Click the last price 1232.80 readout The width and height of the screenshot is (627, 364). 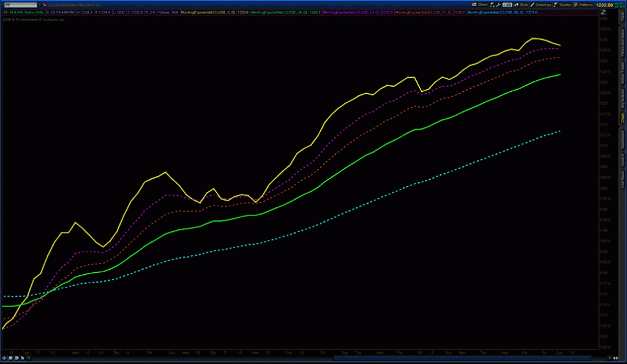604,5
